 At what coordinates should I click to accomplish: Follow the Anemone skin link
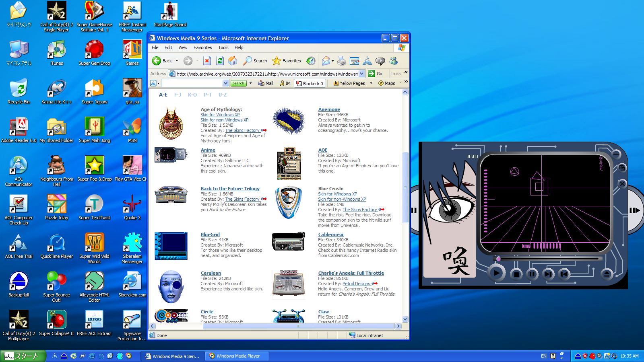tap(329, 109)
